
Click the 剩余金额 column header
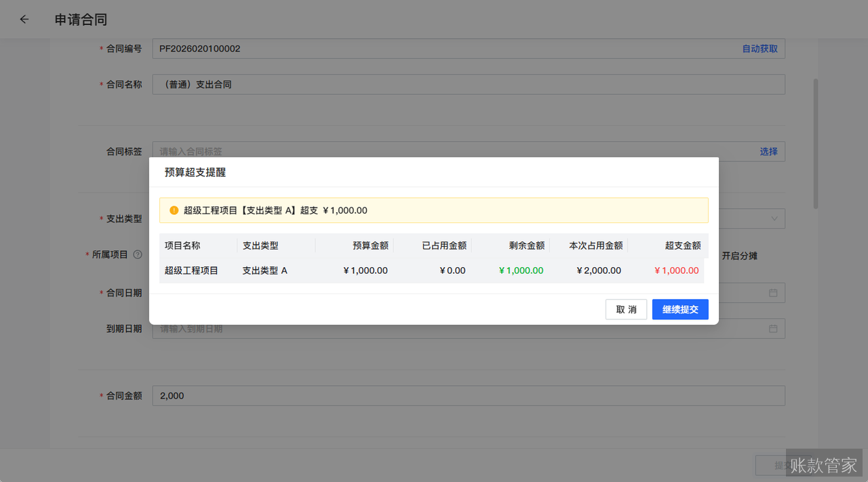[527, 245]
